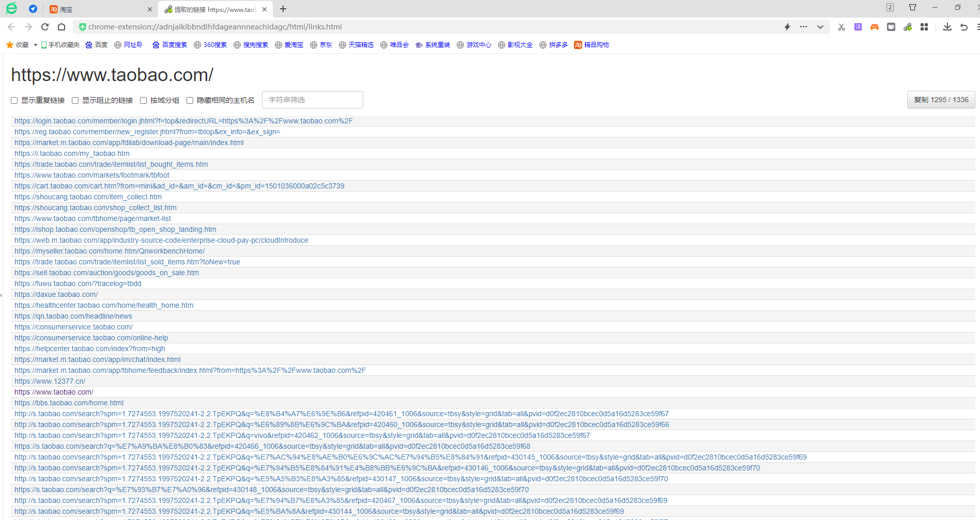The width and height of the screenshot is (980, 520).
Task: Open the 拼多多 bookmark
Action: point(553,45)
